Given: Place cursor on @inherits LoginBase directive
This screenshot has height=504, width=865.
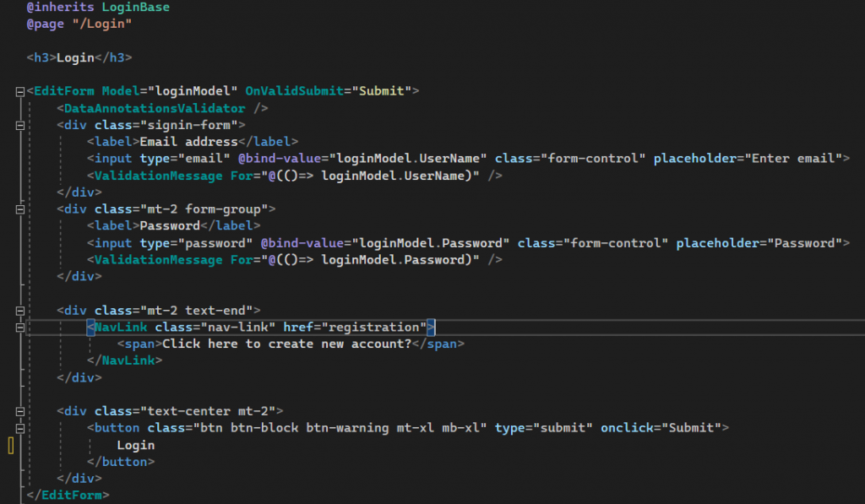Looking at the screenshot, I should click(x=98, y=7).
